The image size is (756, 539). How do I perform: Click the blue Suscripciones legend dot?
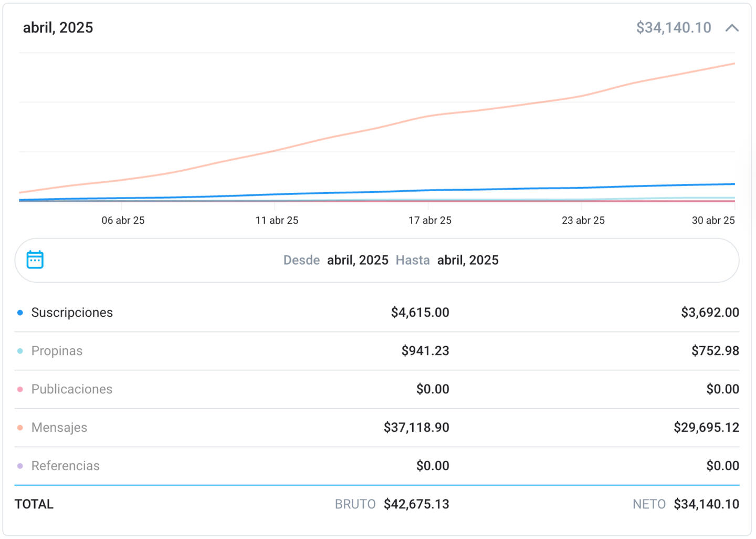(20, 313)
